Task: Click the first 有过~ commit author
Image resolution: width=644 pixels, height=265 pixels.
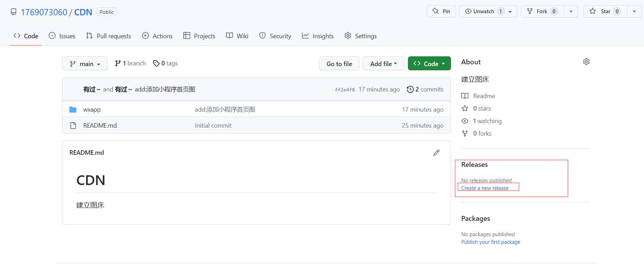Action: coord(92,89)
